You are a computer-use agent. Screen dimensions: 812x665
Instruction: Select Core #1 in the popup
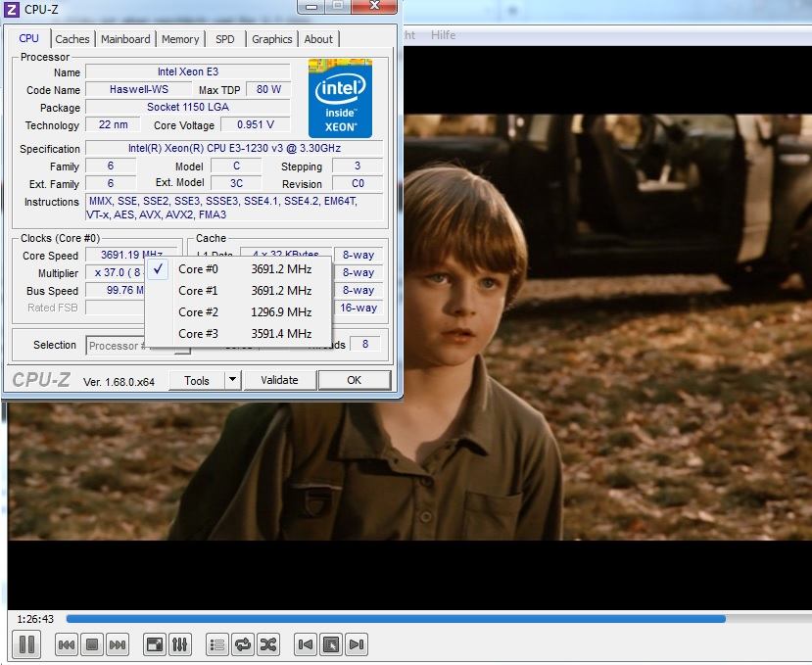238,291
